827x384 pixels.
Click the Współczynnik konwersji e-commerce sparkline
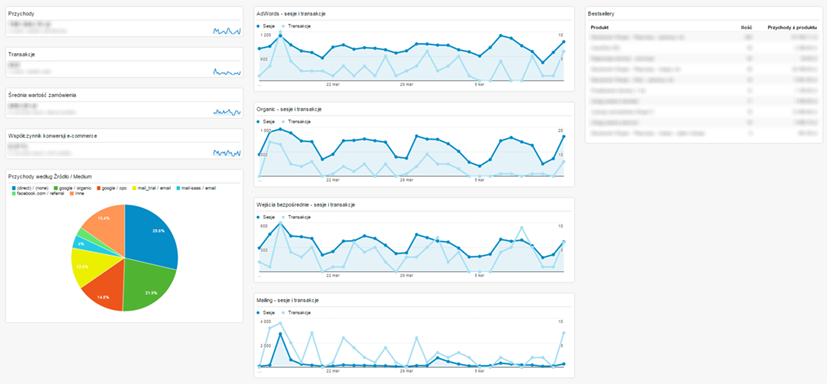[227, 152]
